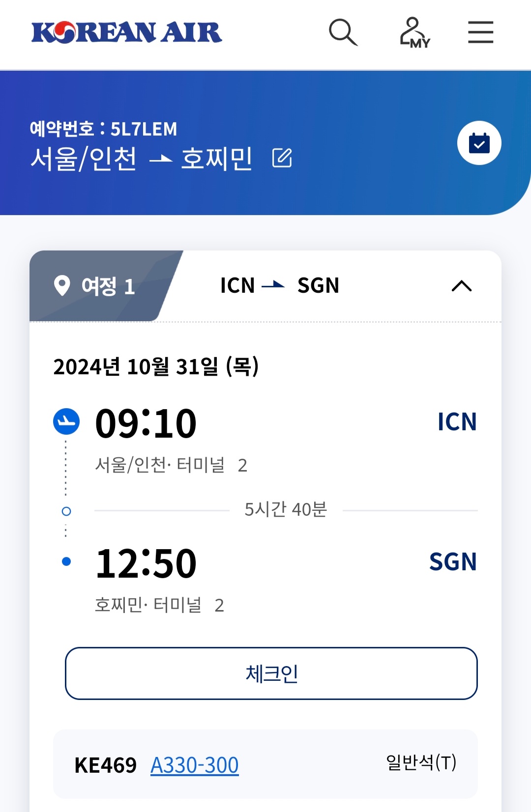Open the MY account icon
The height and width of the screenshot is (812, 531).
pos(414,32)
